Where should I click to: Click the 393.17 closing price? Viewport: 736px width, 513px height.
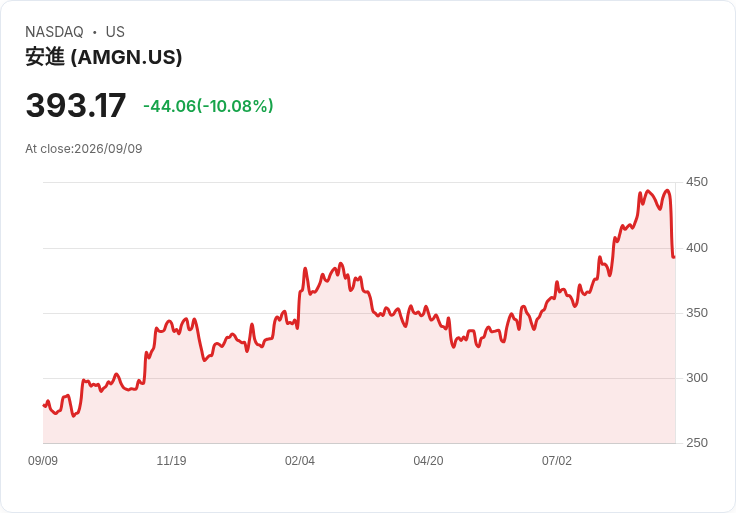click(76, 105)
